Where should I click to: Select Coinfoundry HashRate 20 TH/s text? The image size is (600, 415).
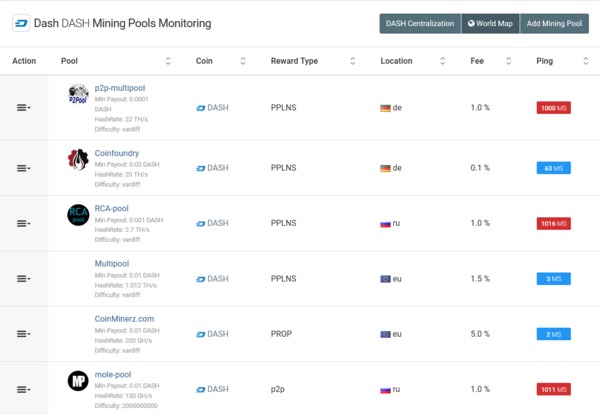pyautogui.click(x=121, y=174)
